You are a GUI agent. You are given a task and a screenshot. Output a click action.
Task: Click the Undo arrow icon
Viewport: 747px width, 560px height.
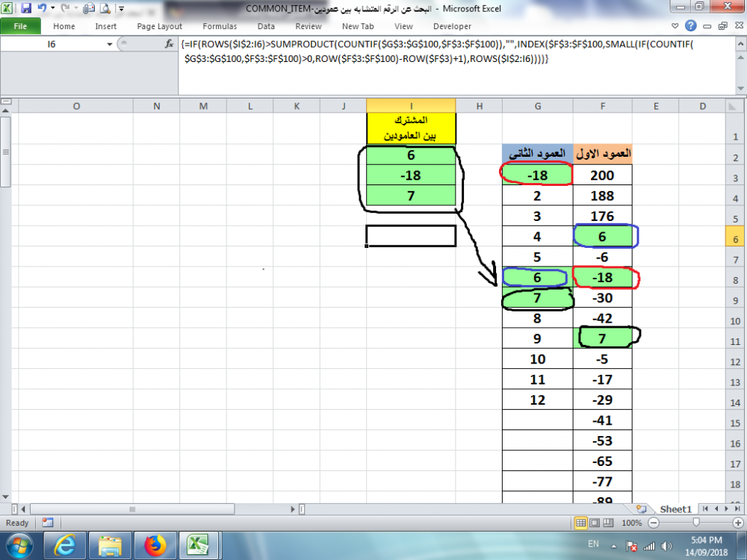click(42, 9)
